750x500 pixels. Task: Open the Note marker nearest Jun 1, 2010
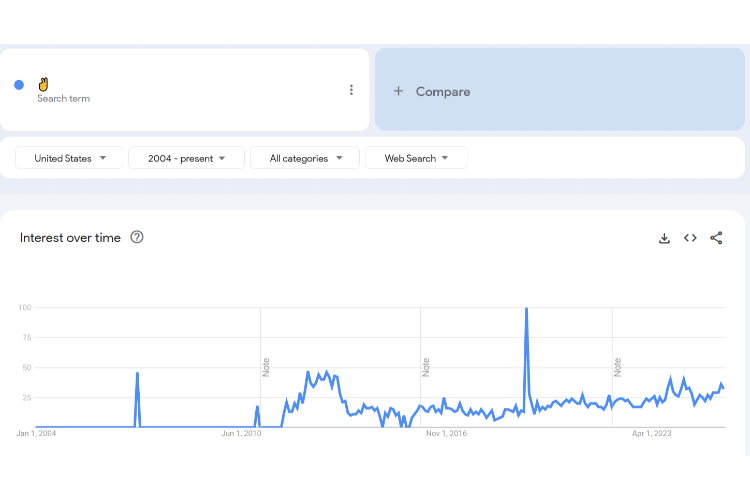[266, 366]
